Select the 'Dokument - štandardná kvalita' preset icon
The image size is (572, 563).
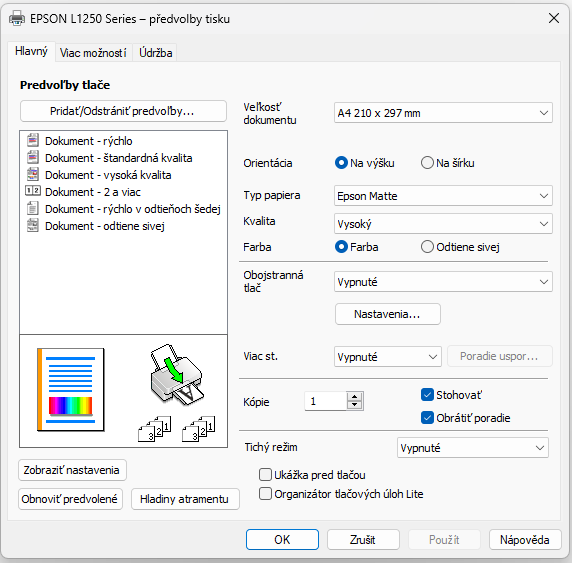tap(33, 157)
